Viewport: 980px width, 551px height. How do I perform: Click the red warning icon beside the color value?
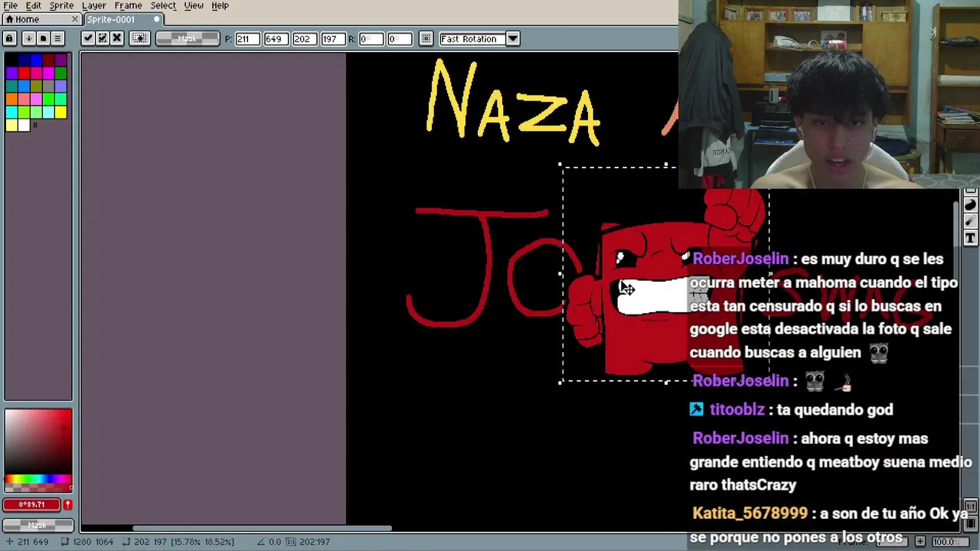(x=67, y=504)
